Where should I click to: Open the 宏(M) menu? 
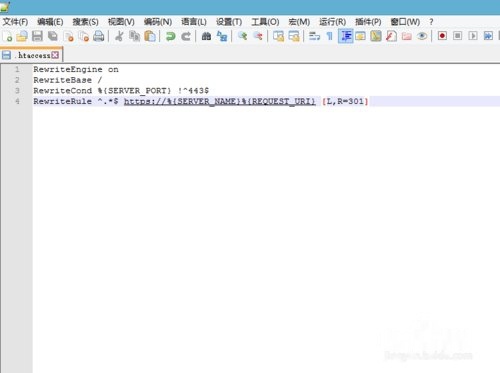(x=299, y=22)
